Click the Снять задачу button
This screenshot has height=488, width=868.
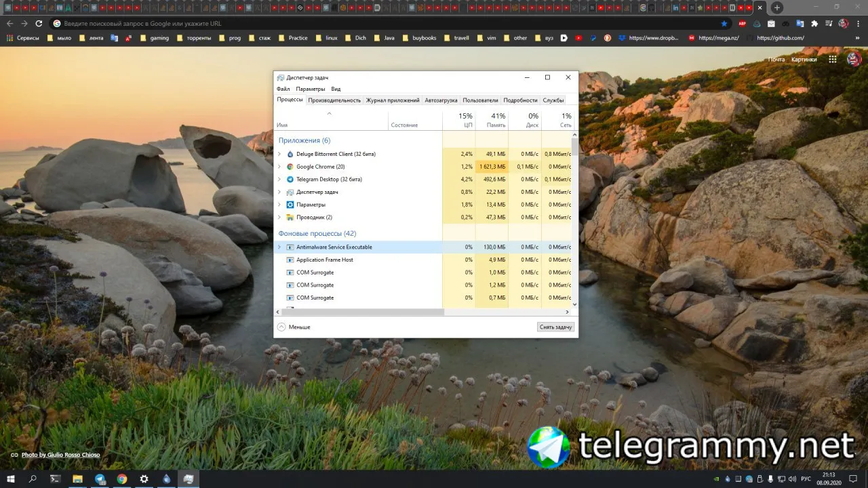556,327
